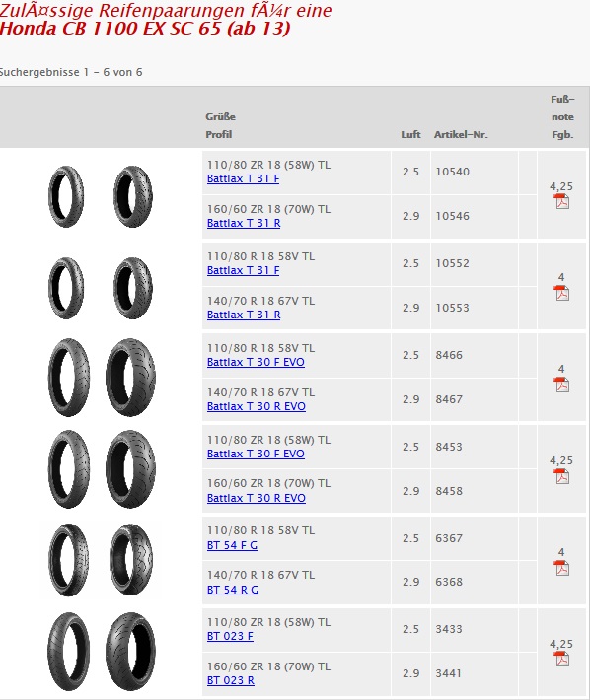Open the BT 54 R G link
590x700 pixels.
tap(232, 590)
